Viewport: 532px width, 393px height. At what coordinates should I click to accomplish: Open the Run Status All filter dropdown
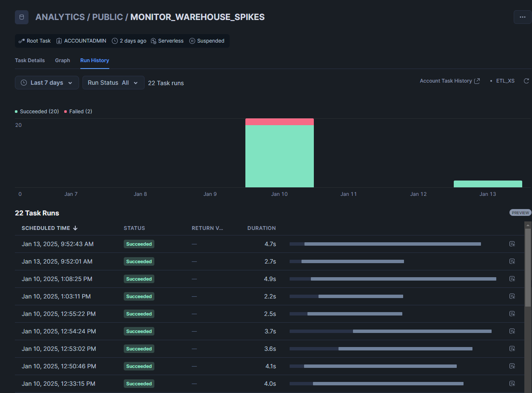[x=114, y=83]
